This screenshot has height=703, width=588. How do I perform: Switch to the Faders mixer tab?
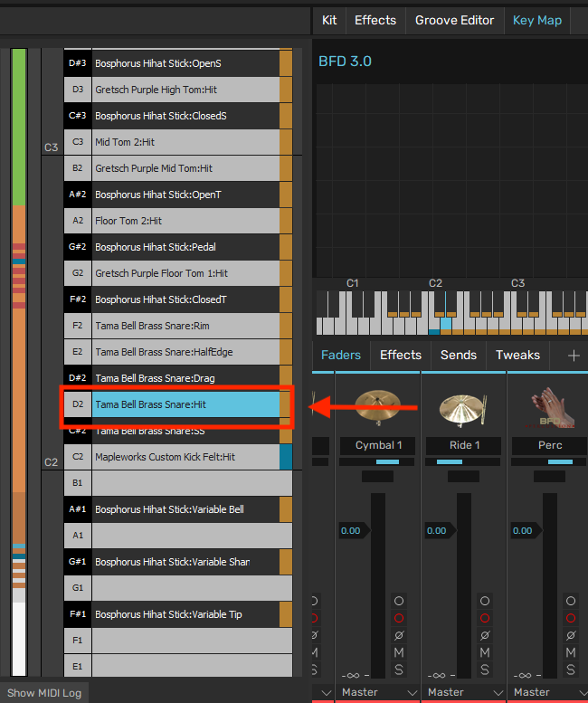[x=341, y=355]
